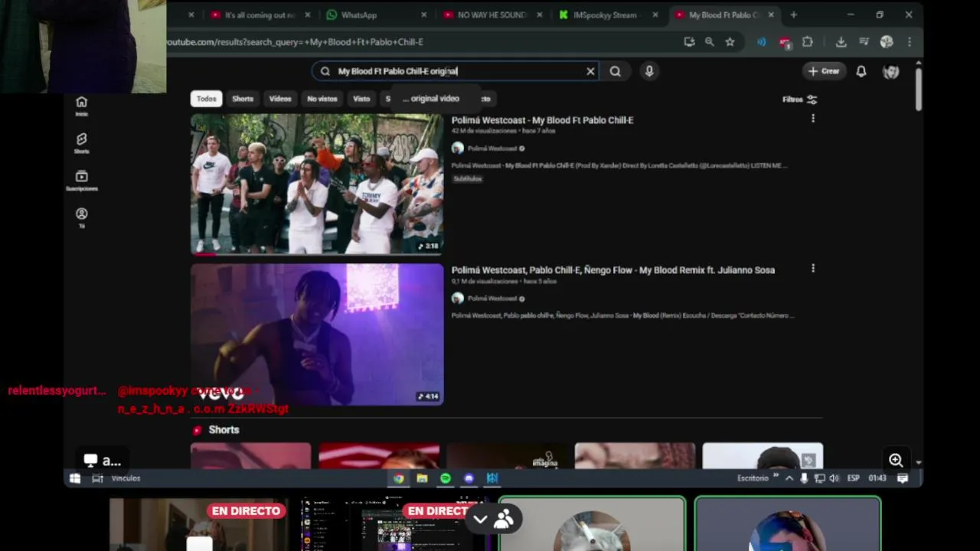Open the Chrome media controls icon
This screenshot has height=551, width=980.
[x=864, y=42]
